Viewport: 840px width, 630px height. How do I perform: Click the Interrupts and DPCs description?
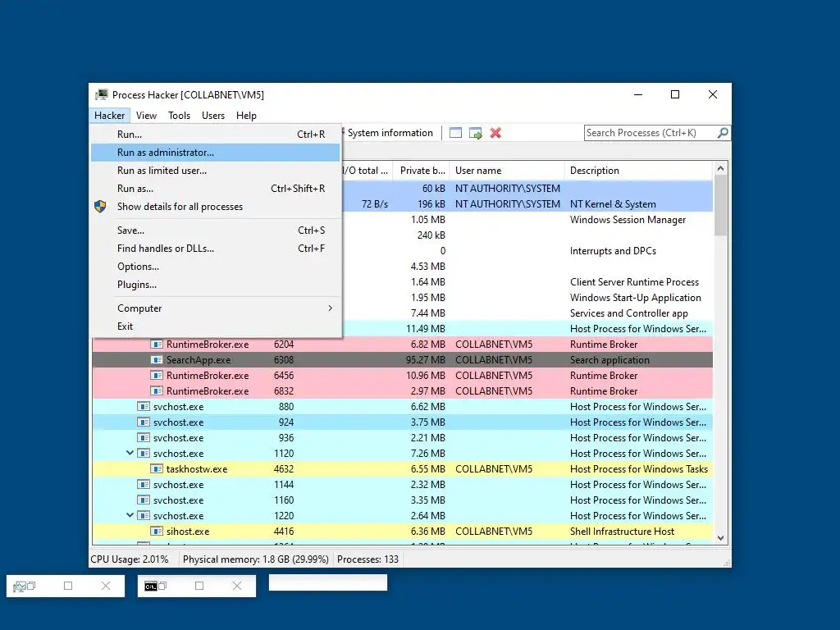coord(613,251)
